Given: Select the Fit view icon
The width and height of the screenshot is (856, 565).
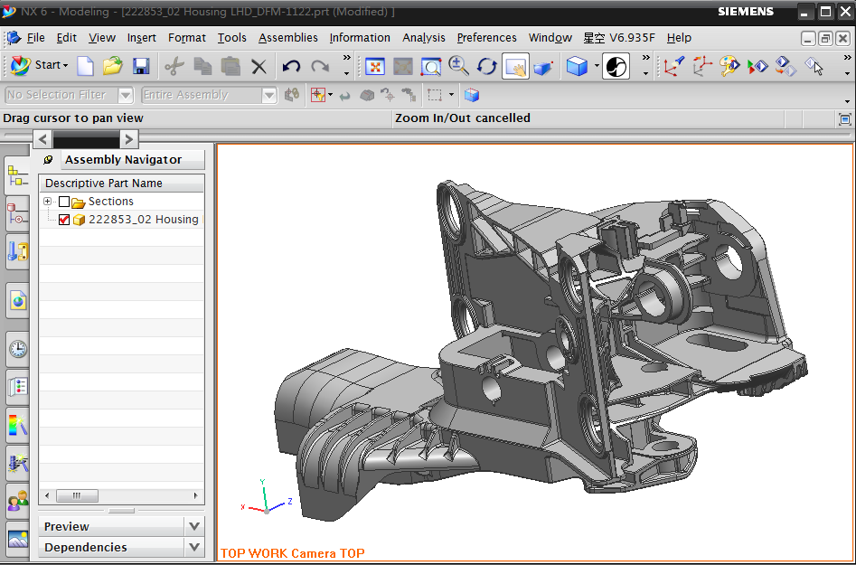Looking at the screenshot, I should (x=375, y=67).
